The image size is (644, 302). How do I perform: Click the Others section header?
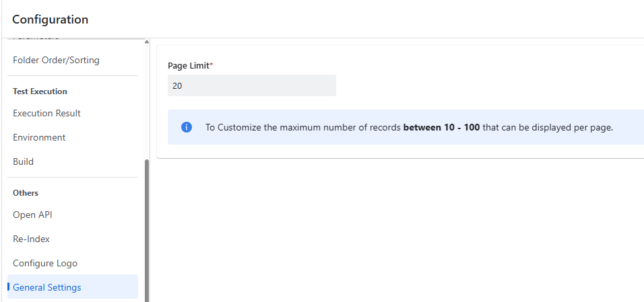click(26, 192)
